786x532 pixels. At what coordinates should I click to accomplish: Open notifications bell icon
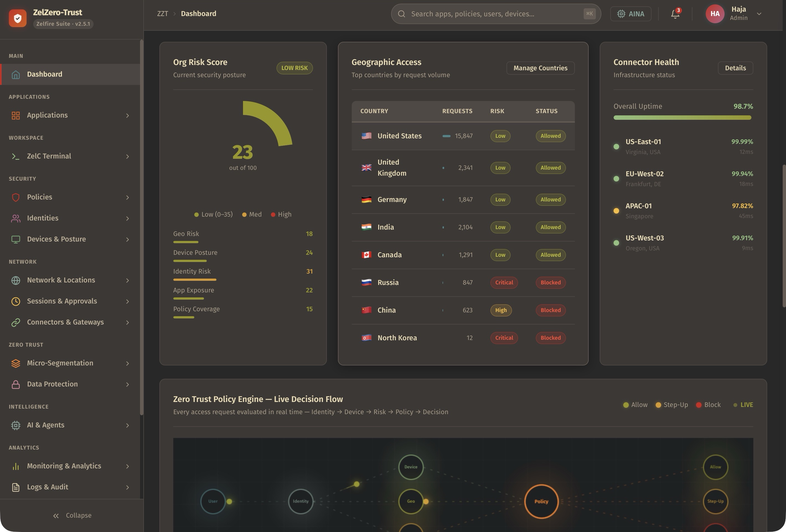675,14
